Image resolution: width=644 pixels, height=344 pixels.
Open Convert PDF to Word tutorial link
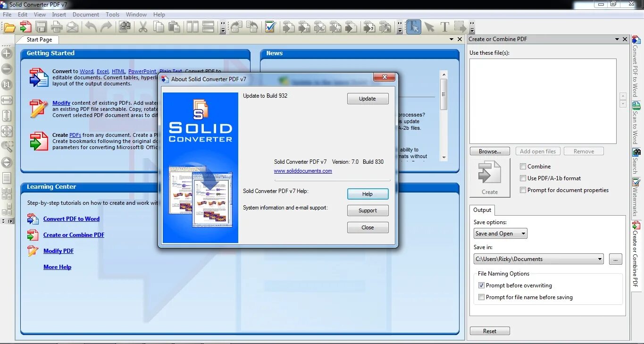71,219
